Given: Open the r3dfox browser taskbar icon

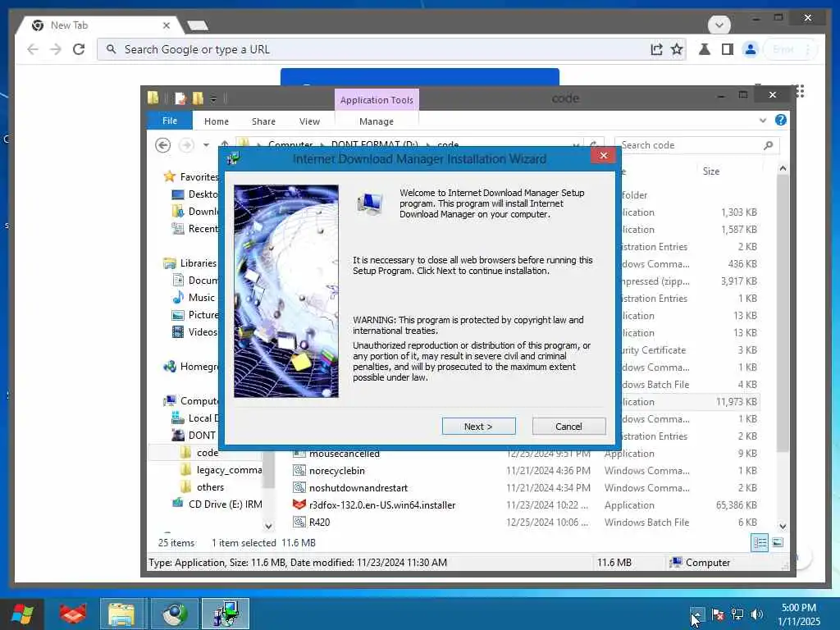Looking at the screenshot, I should pos(73,614).
